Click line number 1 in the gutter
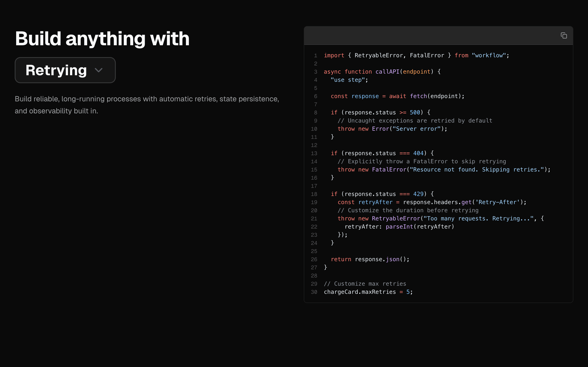 click(316, 55)
